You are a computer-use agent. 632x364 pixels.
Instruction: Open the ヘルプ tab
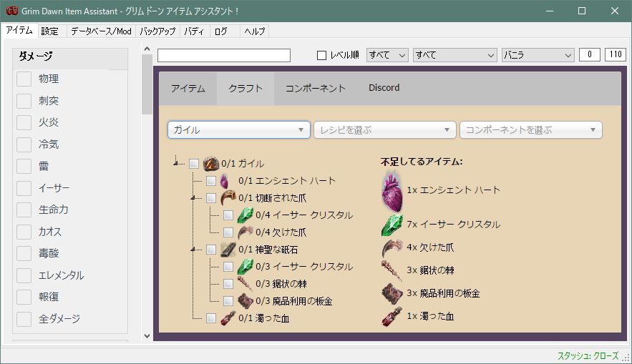click(x=255, y=31)
